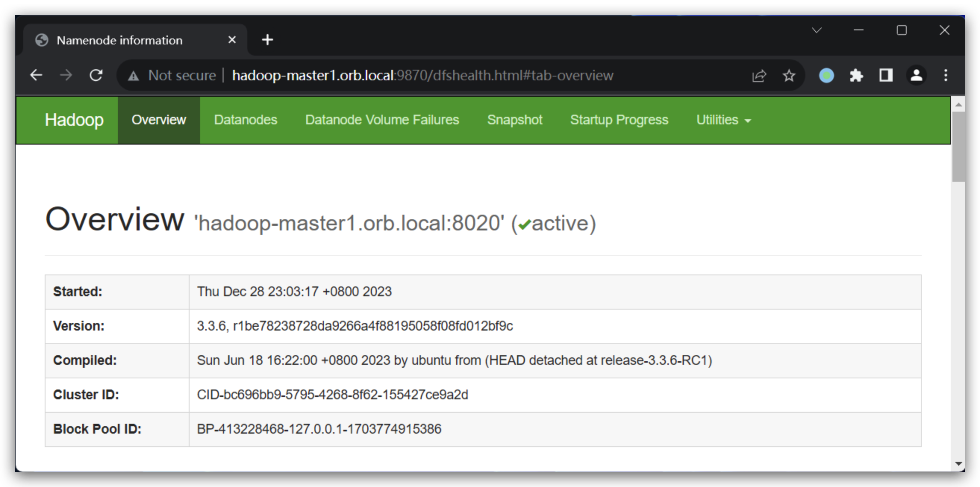Click the scrollbar down arrow

[x=958, y=463]
